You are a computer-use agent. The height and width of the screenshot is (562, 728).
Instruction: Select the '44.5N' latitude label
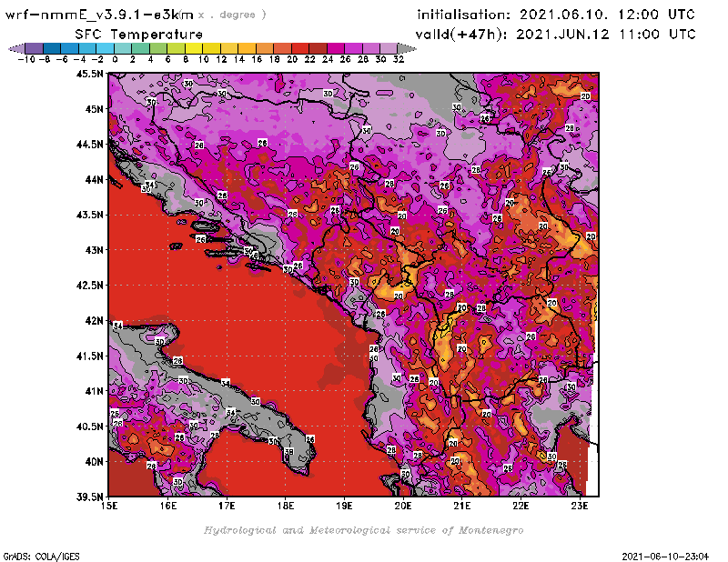click(89, 145)
